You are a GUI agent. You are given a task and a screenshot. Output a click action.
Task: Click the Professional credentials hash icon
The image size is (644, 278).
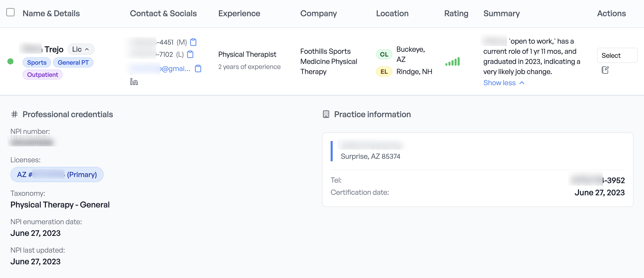pos(14,114)
